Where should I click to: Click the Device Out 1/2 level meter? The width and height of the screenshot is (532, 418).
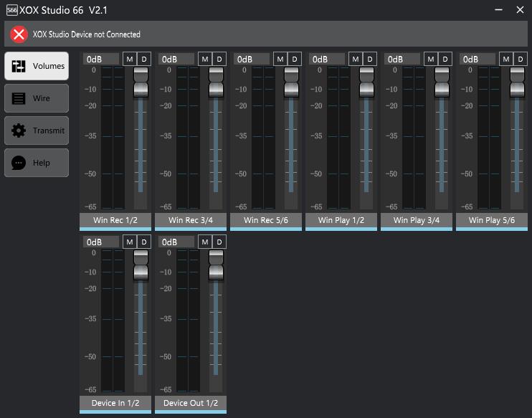click(189, 320)
